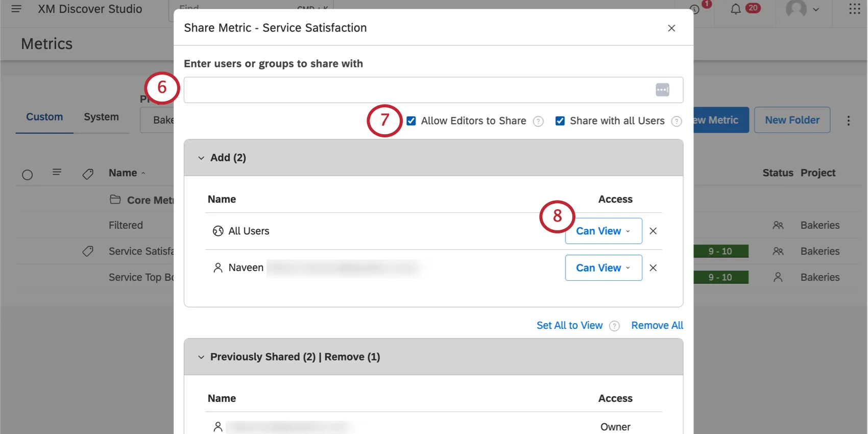Click help icon next to Set All to View
This screenshot has width=868, height=434.
point(615,326)
